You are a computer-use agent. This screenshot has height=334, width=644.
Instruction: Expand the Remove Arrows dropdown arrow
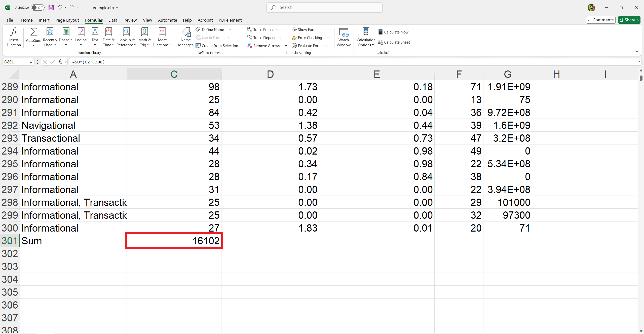click(x=286, y=46)
